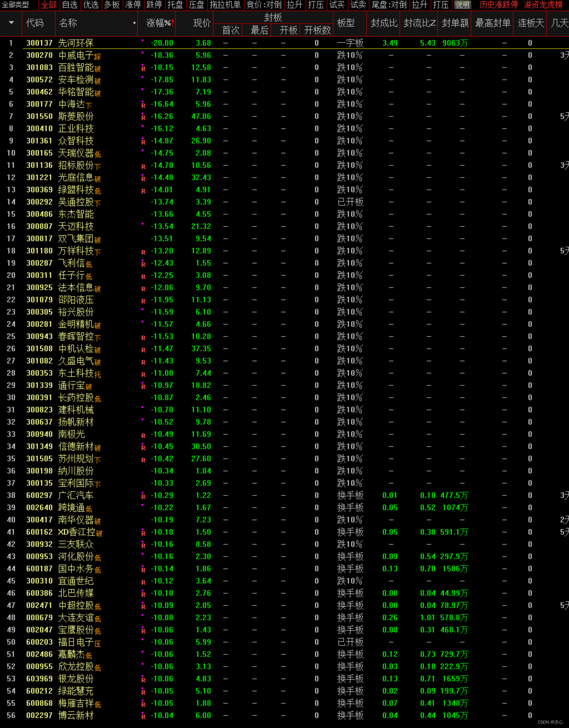This screenshot has height=728, width=569.
Task: Switch to the 优选 tab
Action: point(91,5)
